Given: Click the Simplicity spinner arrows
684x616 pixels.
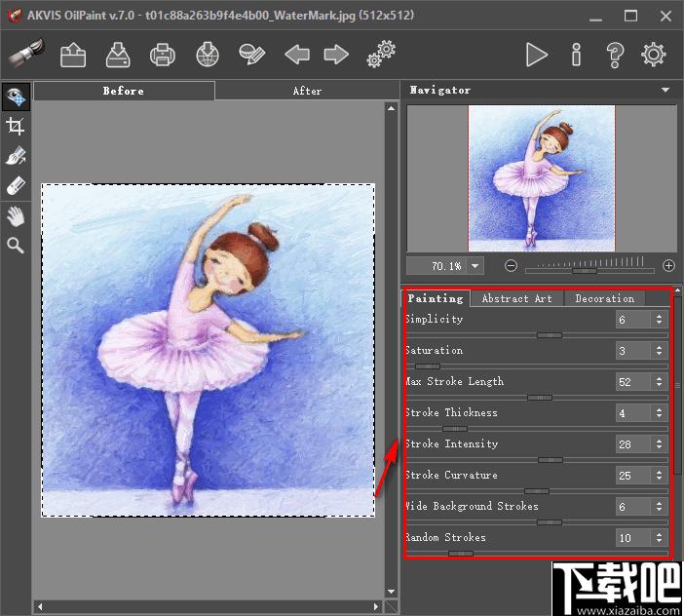Looking at the screenshot, I should (659, 320).
